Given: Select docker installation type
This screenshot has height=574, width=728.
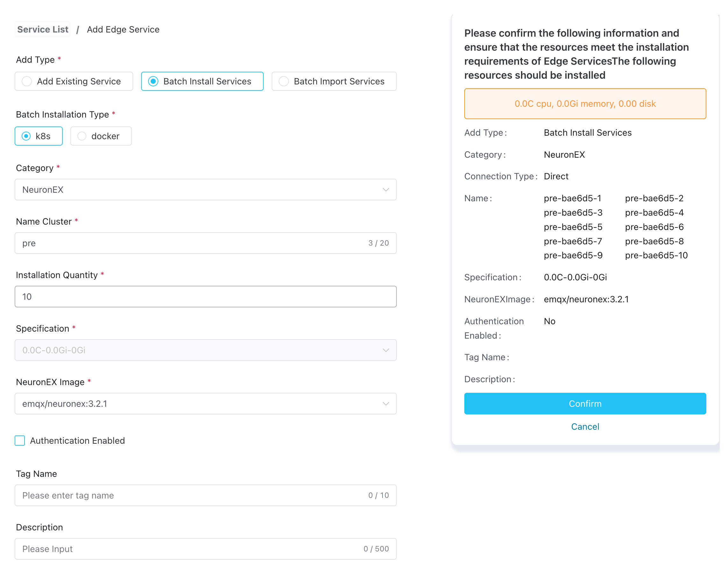Looking at the screenshot, I should (x=82, y=136).
